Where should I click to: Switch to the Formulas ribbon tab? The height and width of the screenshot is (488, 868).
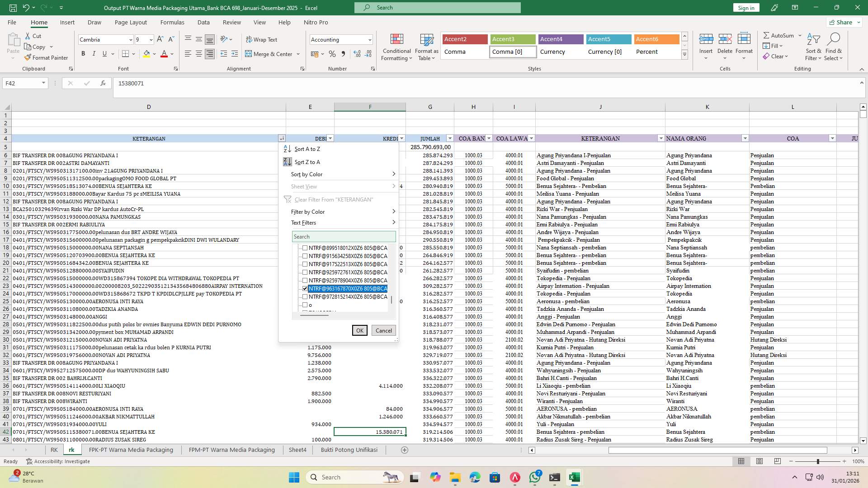[172, 22]
